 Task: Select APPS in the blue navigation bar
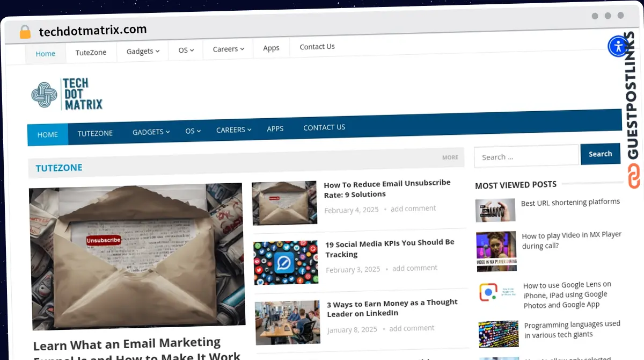pos(275,129)
